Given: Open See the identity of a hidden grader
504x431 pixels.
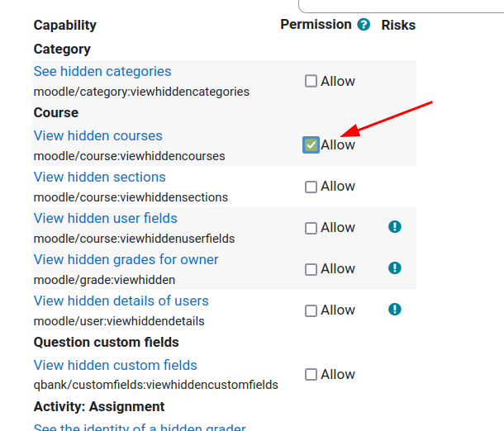Looking at the screenshot, I should (140, 427).
